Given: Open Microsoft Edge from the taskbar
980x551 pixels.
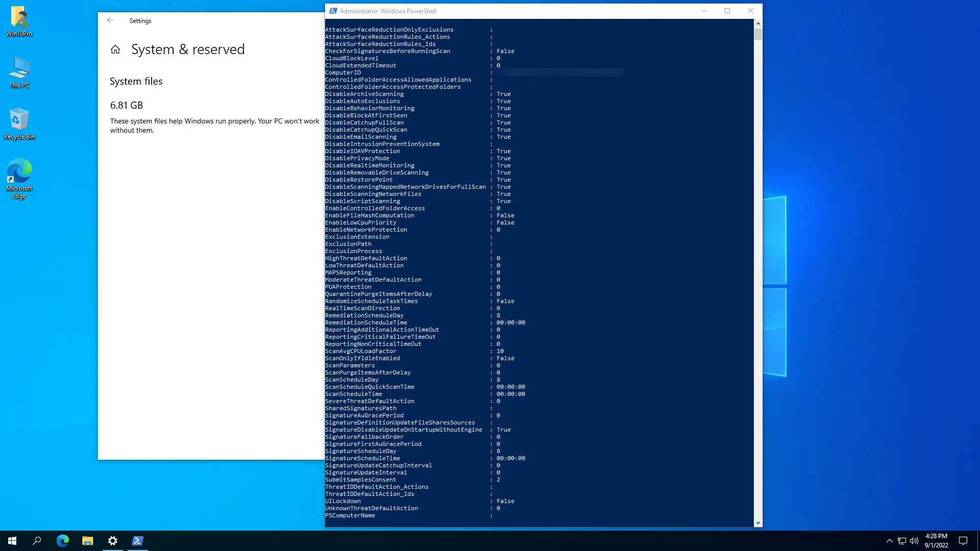Looking at the screenshot, I should click(62, 541).
